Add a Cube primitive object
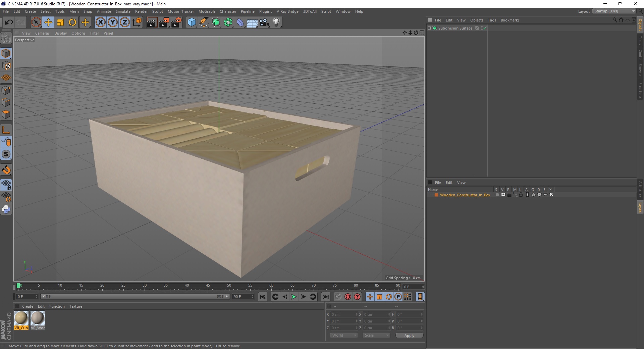 192,22
